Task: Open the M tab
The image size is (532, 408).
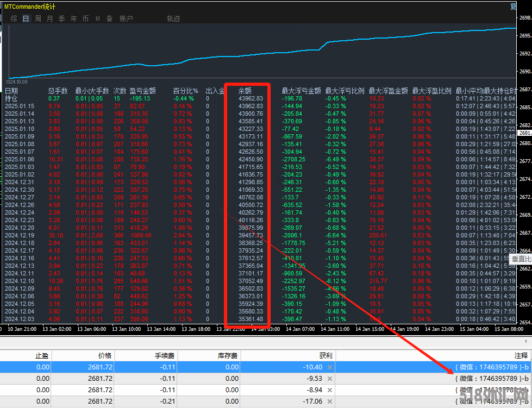Action: tap(98, 18)
